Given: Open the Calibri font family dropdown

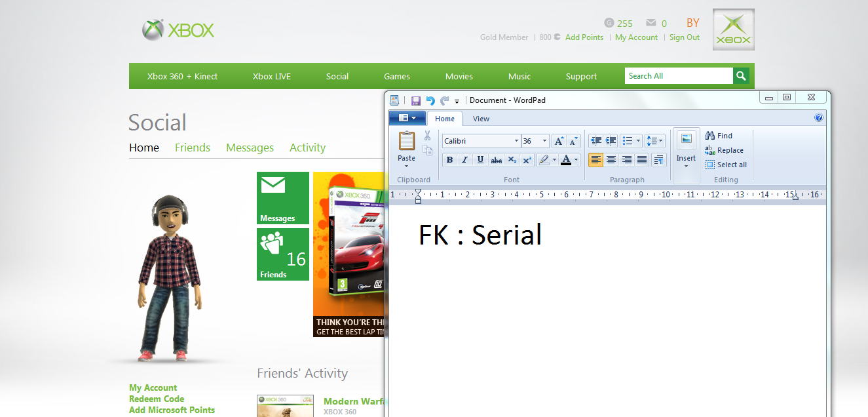Looking at the screenshot, I should coord(516,141).
